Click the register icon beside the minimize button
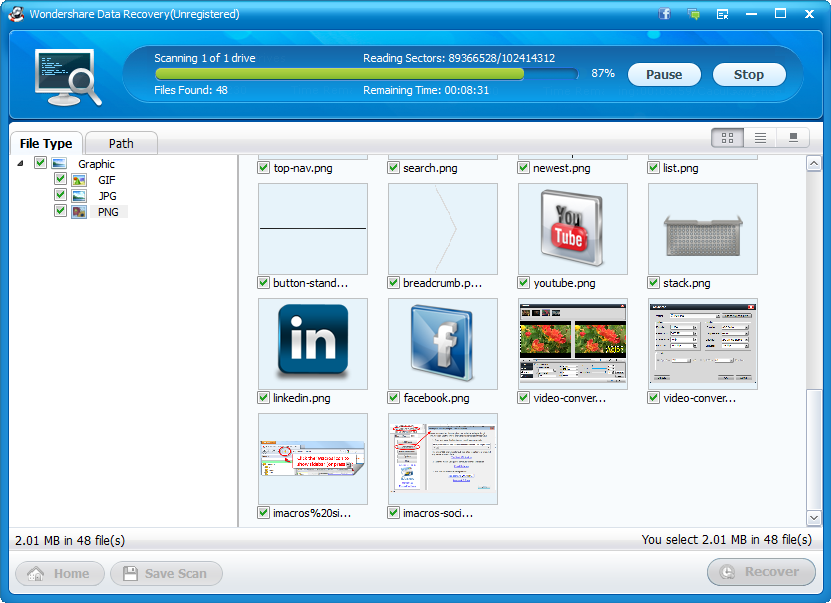Image resolution: width=831 pixels, height=603 pixels. pos(722,14)
